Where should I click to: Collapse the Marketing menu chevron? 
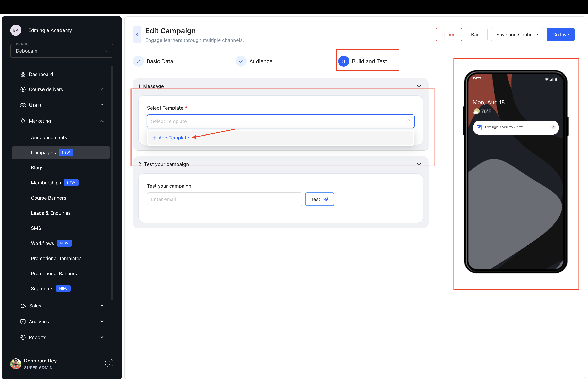pos(102,121)
